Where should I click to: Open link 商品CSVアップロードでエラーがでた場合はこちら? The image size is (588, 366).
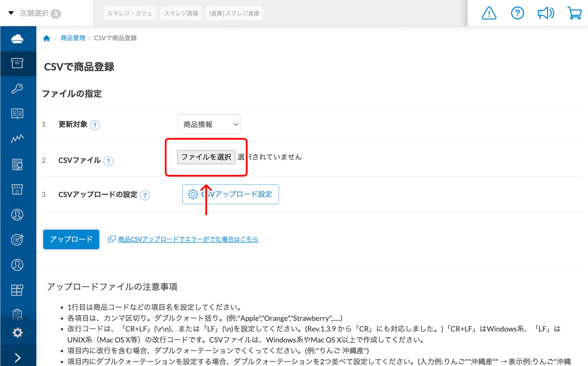[x=188, y=239]
